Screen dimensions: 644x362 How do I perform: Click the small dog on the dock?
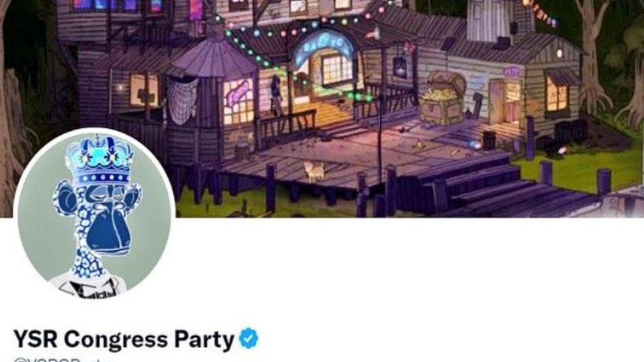pos(314,171)
